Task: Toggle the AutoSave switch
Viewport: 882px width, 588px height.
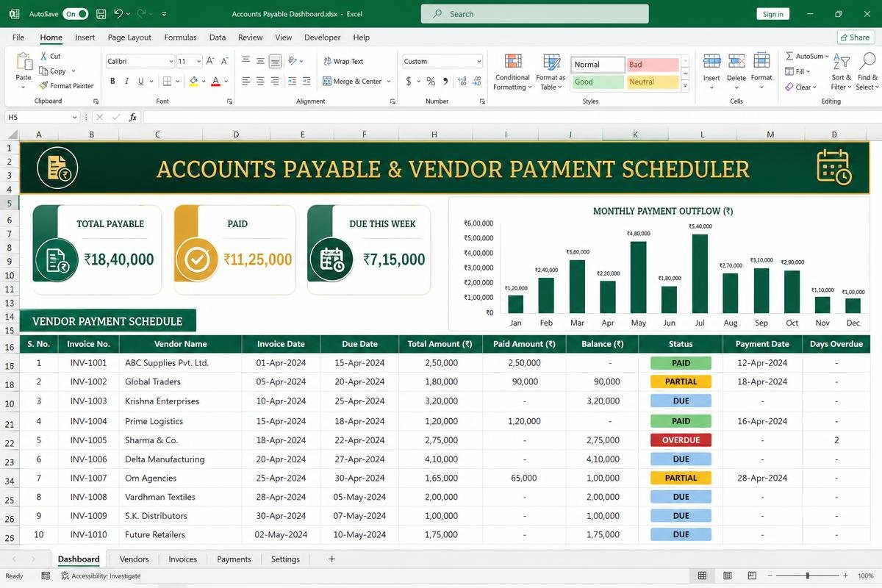Action: [x=76, y=14]
